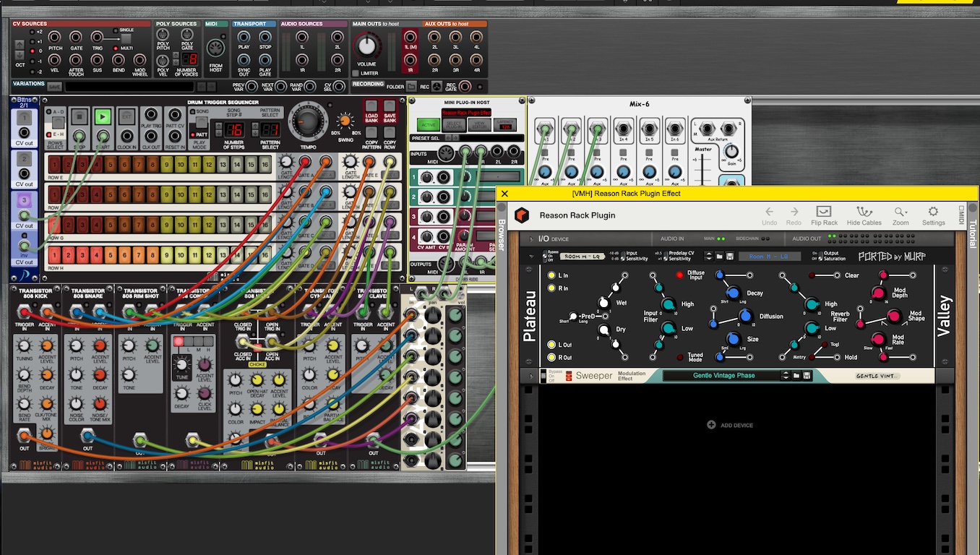
Task: Open the Zoom magnifier menu
Action: [900, 212]
